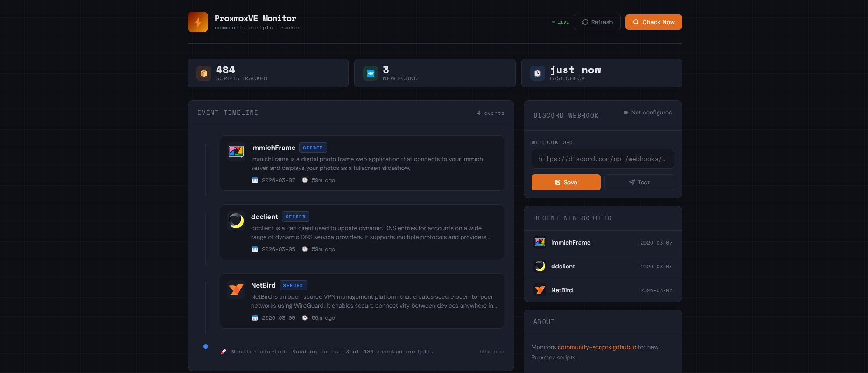
Task: Save the Discord webhook URL
Action: 566,183
